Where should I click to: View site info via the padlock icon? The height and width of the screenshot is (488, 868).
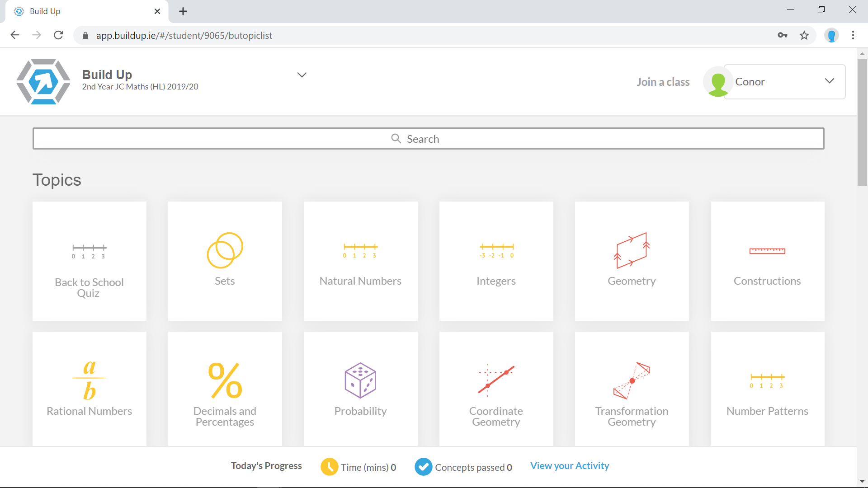(85, 35)
